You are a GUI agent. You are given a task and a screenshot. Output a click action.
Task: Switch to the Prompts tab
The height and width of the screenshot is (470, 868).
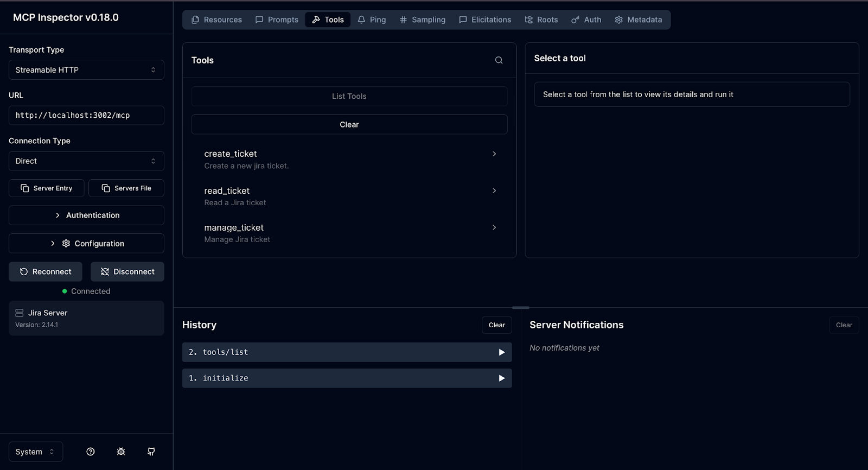(277, 20)
